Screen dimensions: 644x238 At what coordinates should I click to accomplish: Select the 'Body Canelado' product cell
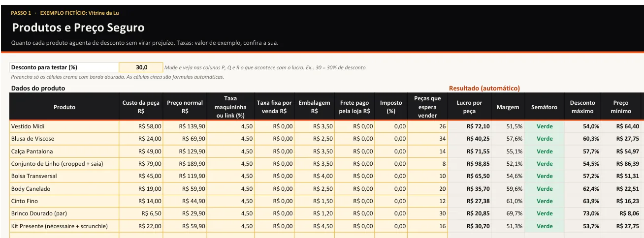coord(64,189)
